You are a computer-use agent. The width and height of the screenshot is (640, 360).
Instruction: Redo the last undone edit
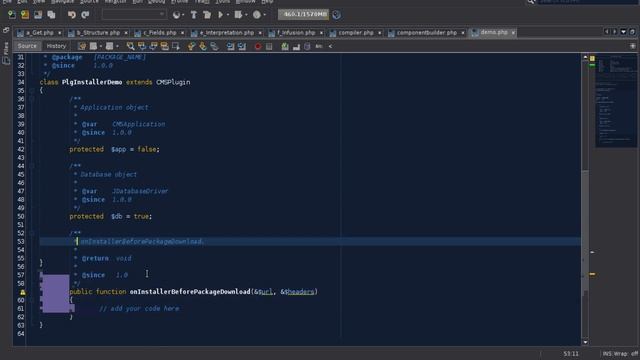coord(85,15)
